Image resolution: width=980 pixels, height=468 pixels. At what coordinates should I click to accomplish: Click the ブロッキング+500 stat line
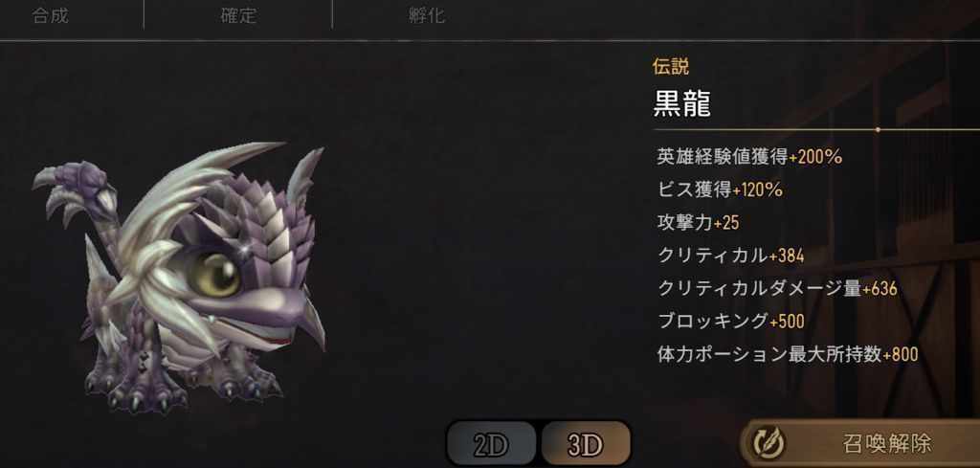pos(730,322)
